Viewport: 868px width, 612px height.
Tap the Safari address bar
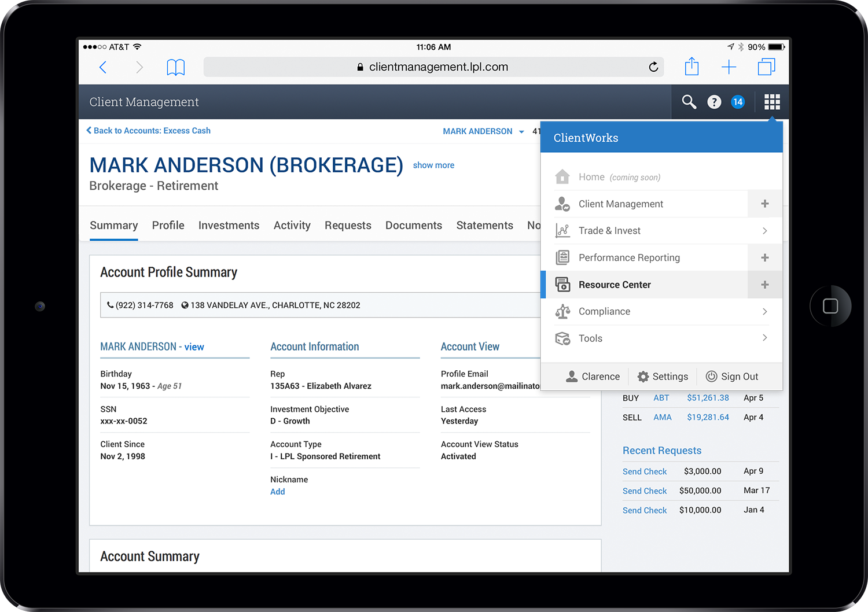(x=433, y=67)
